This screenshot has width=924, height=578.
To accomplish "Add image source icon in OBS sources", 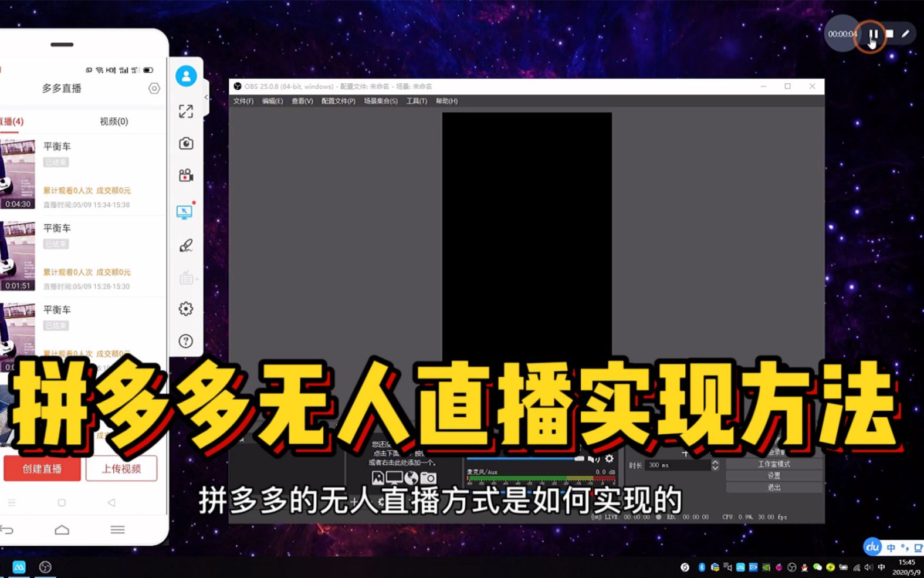I will point(378,478).
